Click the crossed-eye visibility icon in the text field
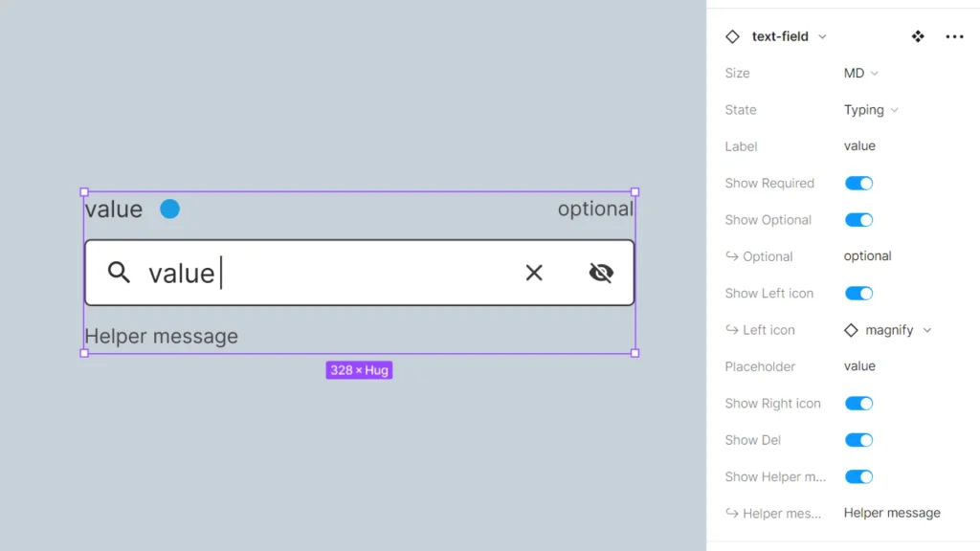The width and height of the screenshot is (980, 551). point(601,272)
